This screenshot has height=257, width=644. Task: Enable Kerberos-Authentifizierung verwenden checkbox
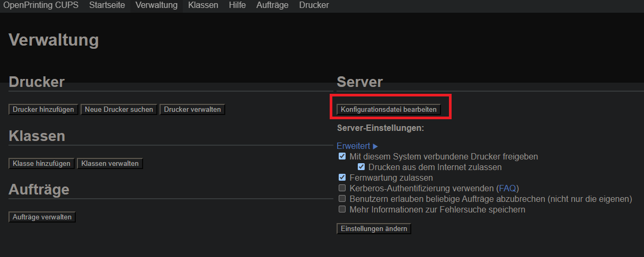pyautogui.click(x=342, y=188)
